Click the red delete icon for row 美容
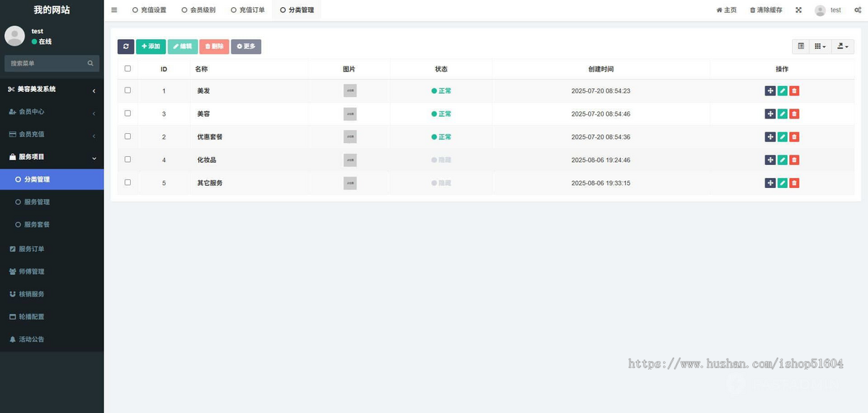The width and height of the screenshot is (868, 413). 794,114
